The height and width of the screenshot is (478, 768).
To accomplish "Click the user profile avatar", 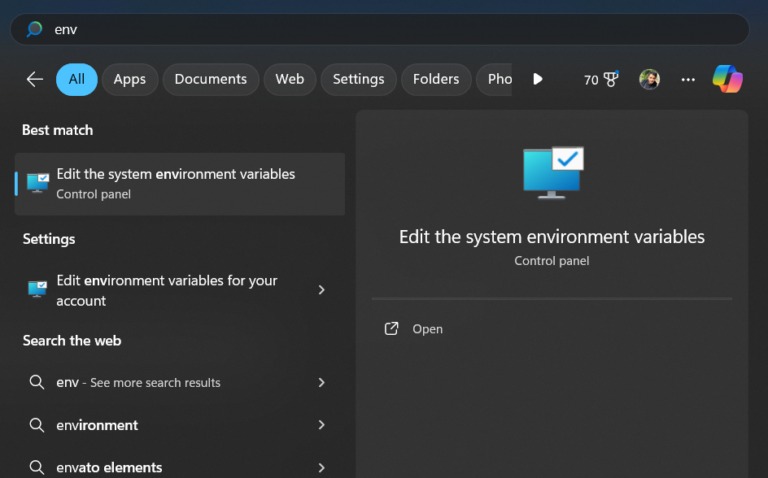I will coord(649,79).
